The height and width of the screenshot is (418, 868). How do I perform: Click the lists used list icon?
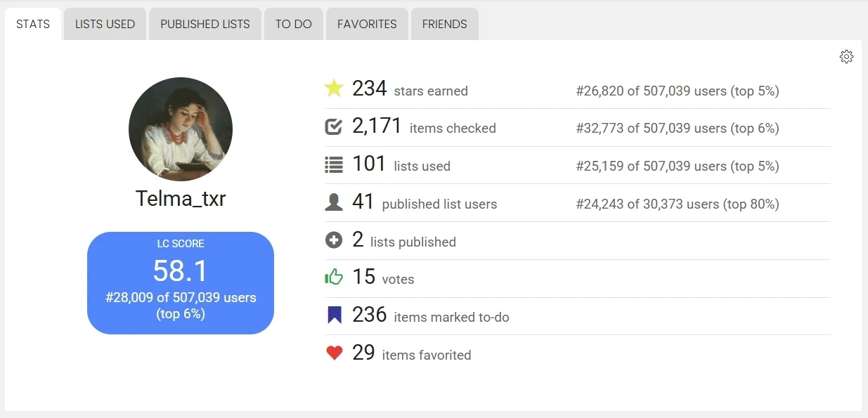[334, 164]
